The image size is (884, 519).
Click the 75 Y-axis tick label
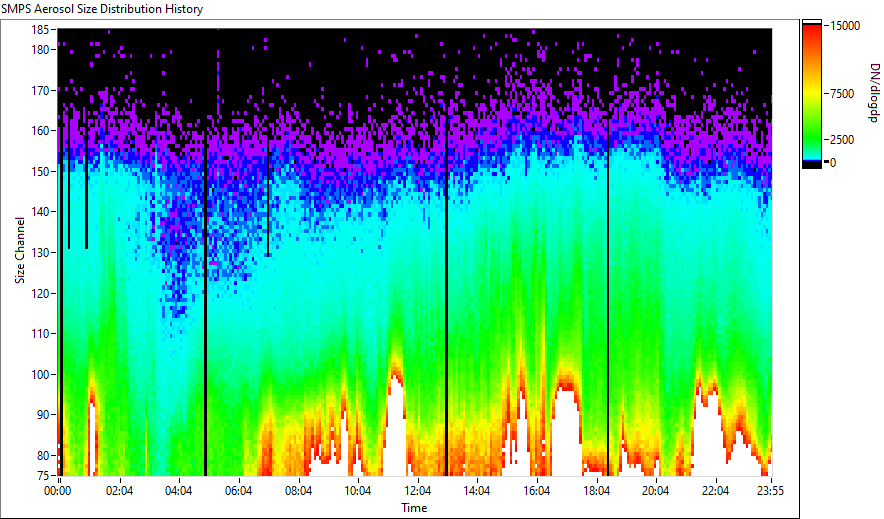click(x=43, y=476)
